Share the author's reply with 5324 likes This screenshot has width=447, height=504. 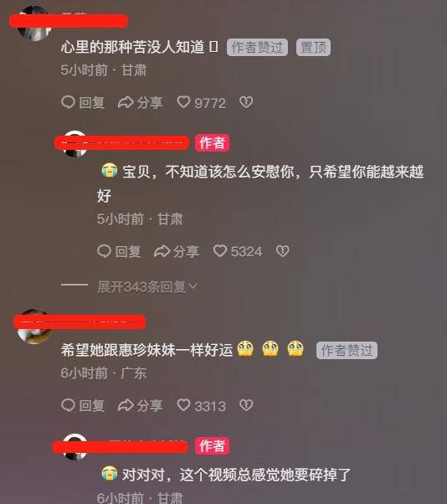tap(177, 251)
